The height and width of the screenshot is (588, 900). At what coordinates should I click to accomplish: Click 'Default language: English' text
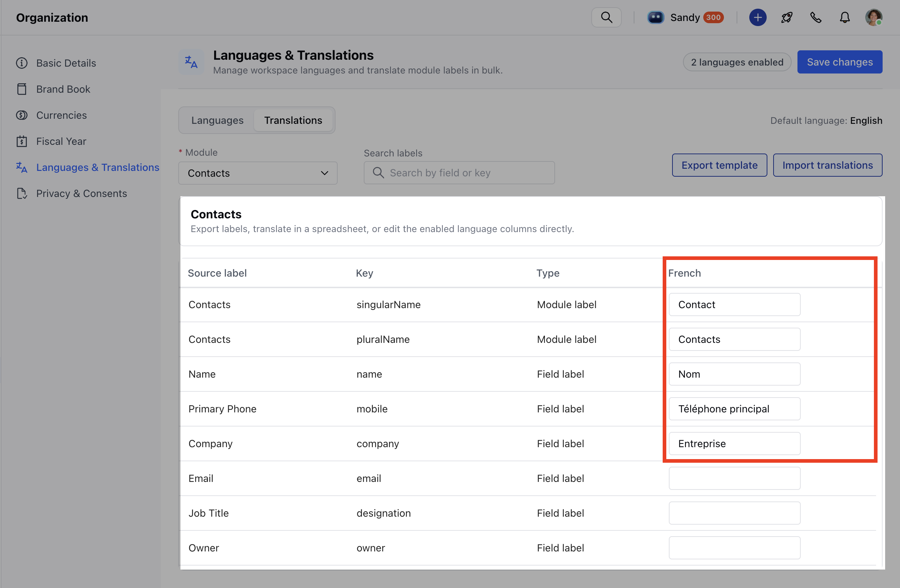[x=826, y=121]
